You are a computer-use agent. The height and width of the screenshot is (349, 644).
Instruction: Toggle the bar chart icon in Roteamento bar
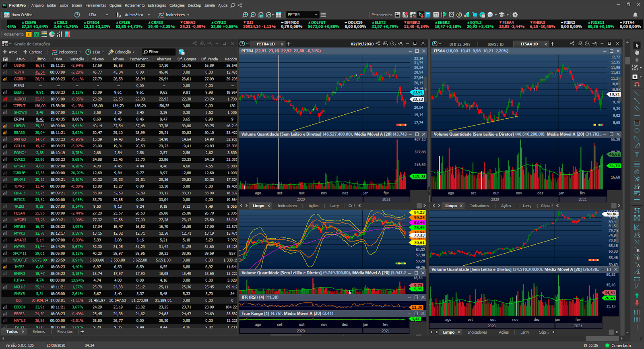pos(60,34)
